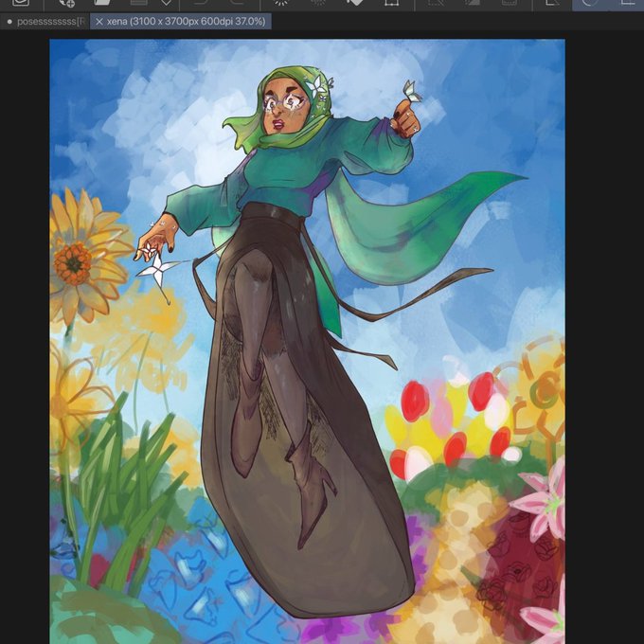This screenshot has width=644, height=644.
Task: Select the Fill bucket icon in command bar
Action: [x=355, y=3]
